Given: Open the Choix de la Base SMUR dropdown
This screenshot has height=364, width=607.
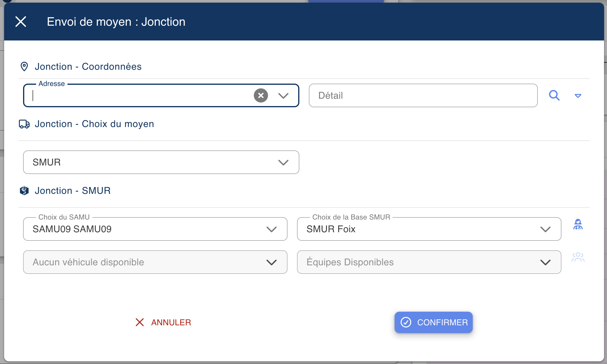Looking at the screenshot, I should (x=545, y=229).
